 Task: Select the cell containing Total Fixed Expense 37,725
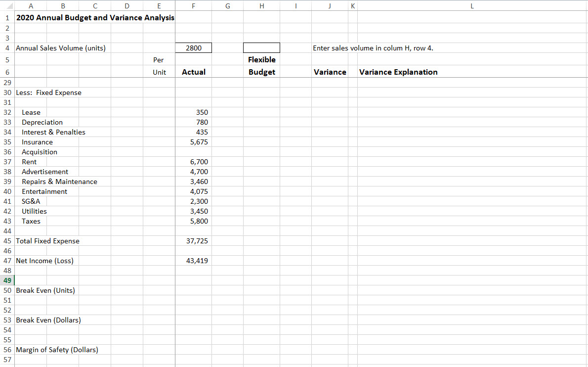[x=193, y=241]
